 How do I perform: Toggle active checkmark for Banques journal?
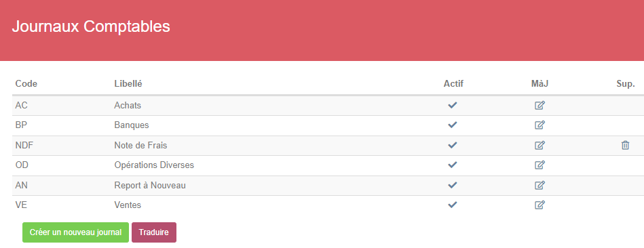452,125
